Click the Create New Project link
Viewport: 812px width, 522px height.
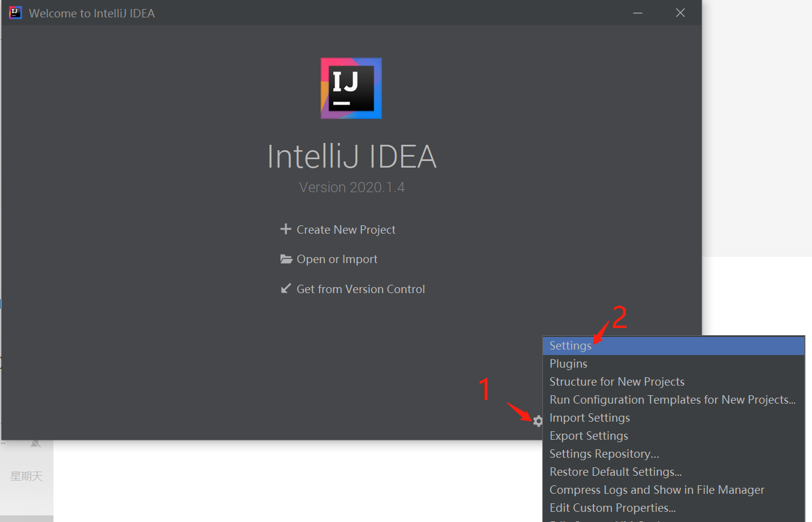pos(345,229)
